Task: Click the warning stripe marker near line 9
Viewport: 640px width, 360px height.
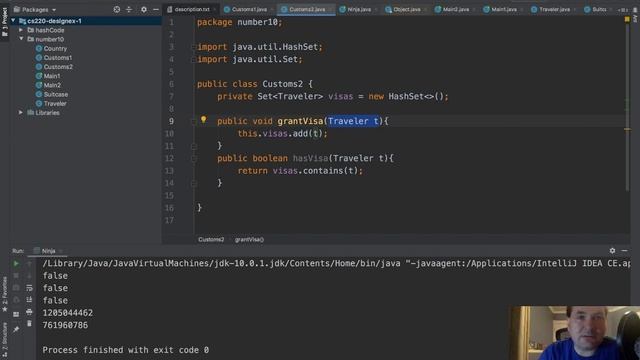Action: [627, 129]
